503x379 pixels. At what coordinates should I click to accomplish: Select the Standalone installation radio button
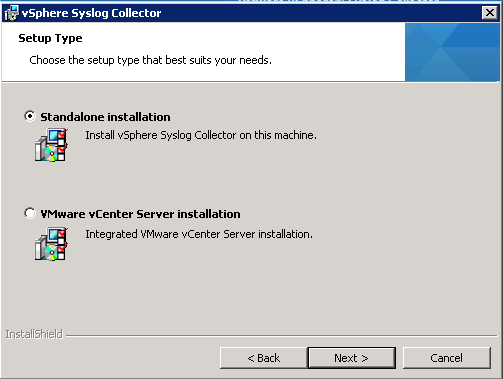[30, 116]
